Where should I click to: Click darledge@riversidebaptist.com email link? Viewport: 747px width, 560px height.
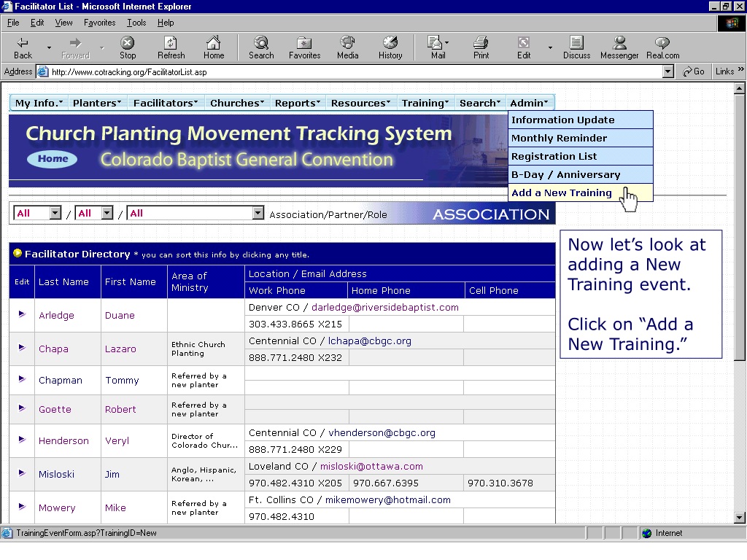[x=385, y=308]
